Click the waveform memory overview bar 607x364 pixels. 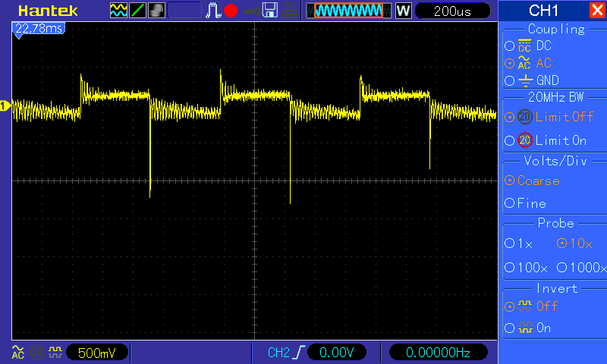[349, 11]
